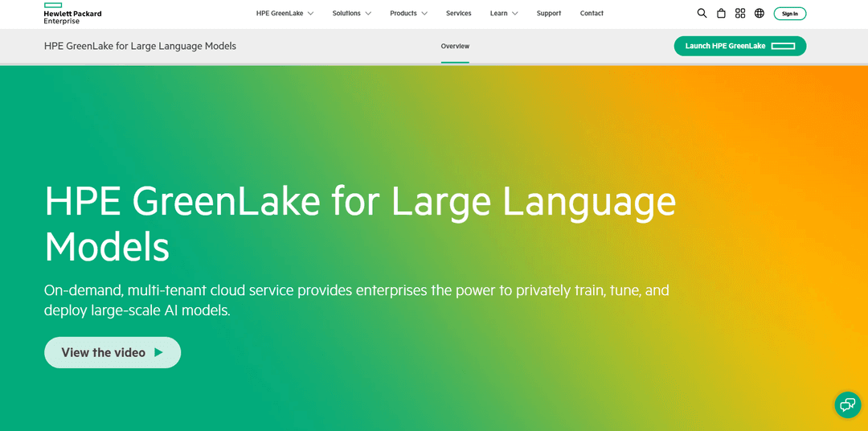868x431 pixels.
Task: Click the Hewlett Packard Enterprise logo
Action: click(72, 14)
